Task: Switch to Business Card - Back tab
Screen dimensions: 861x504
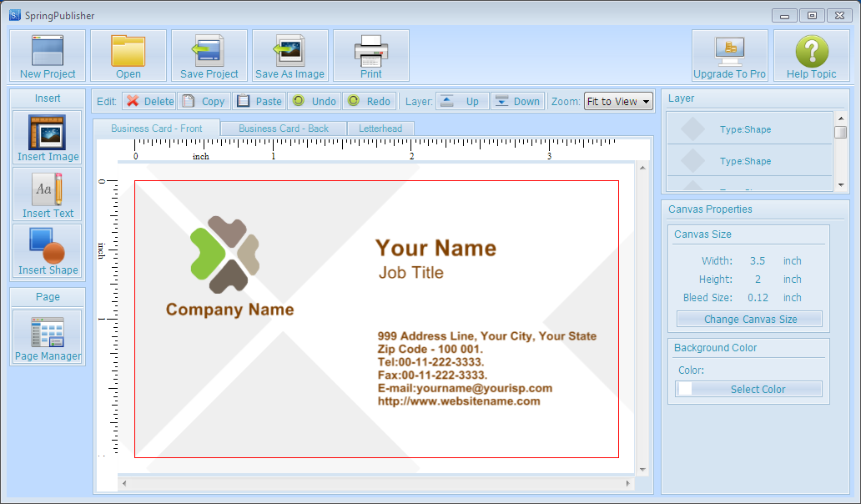Action: click(284, 129)
